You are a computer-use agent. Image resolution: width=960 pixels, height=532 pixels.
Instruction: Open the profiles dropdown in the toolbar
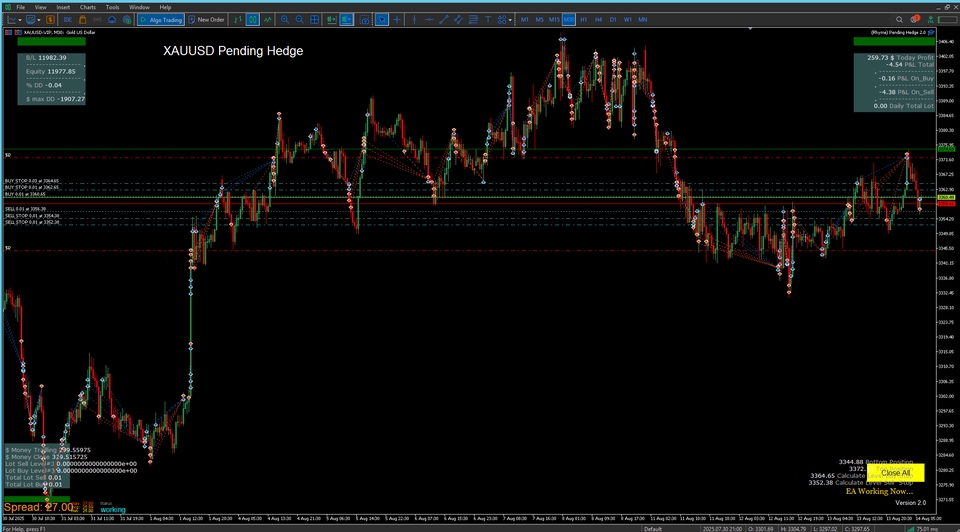(x=36, y=19)
